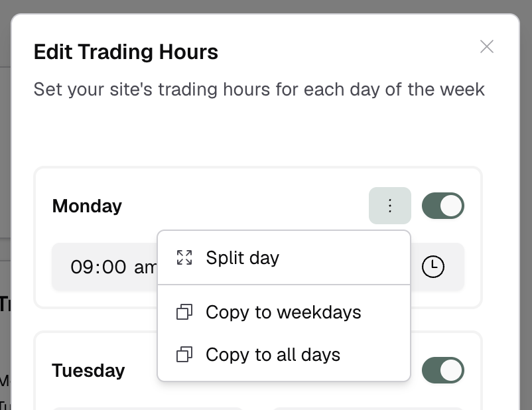The height and width of the screenshot is (410, 532).
Task: Click the copy icon beside Copy to all days
Action: coord(184,354)
